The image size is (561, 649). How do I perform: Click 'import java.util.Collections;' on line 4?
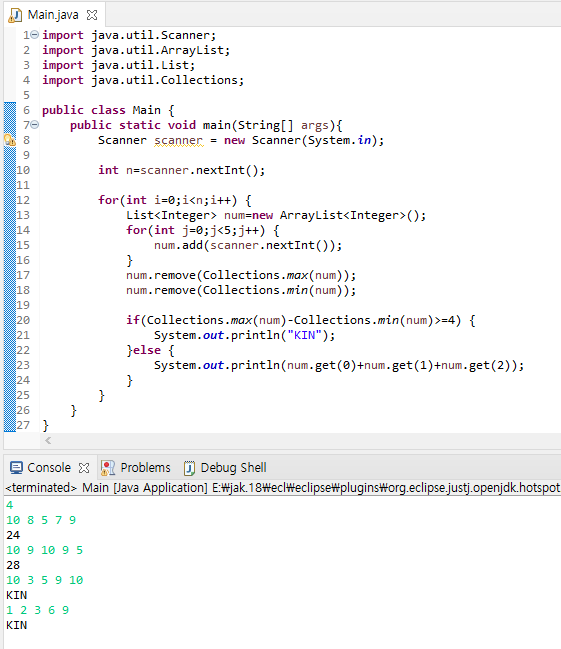[x=143, y=80]
